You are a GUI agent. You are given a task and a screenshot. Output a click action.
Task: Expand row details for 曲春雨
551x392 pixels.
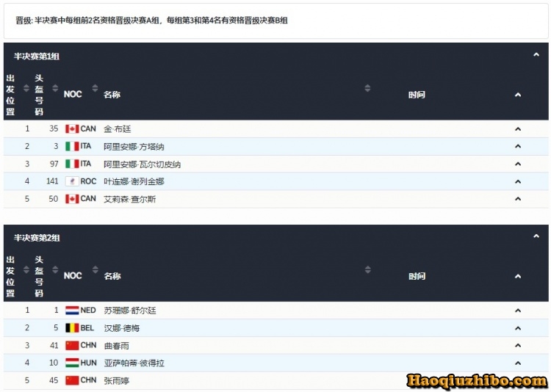point(518,345)
